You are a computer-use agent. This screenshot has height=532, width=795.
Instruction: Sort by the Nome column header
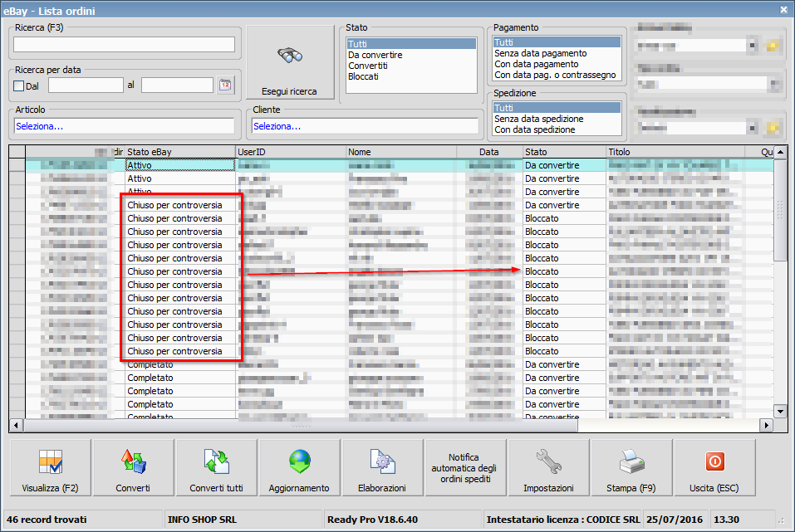pos(401,152)
